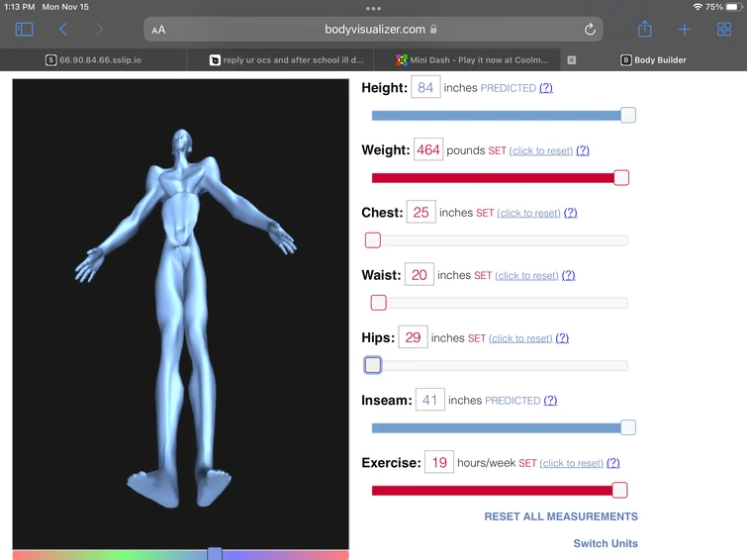This screenshot has height=560, width=747.
Task: Show the tab overview grid icon
Action: 724,30
